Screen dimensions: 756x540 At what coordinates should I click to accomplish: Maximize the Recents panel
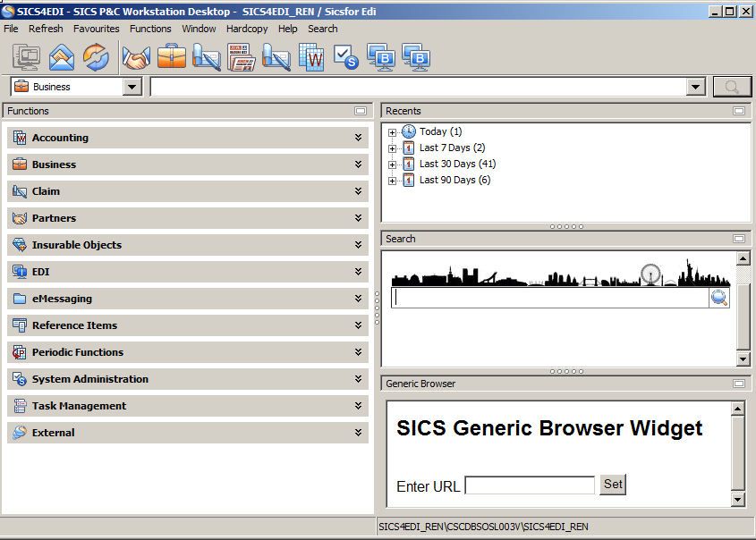(738, 111)
